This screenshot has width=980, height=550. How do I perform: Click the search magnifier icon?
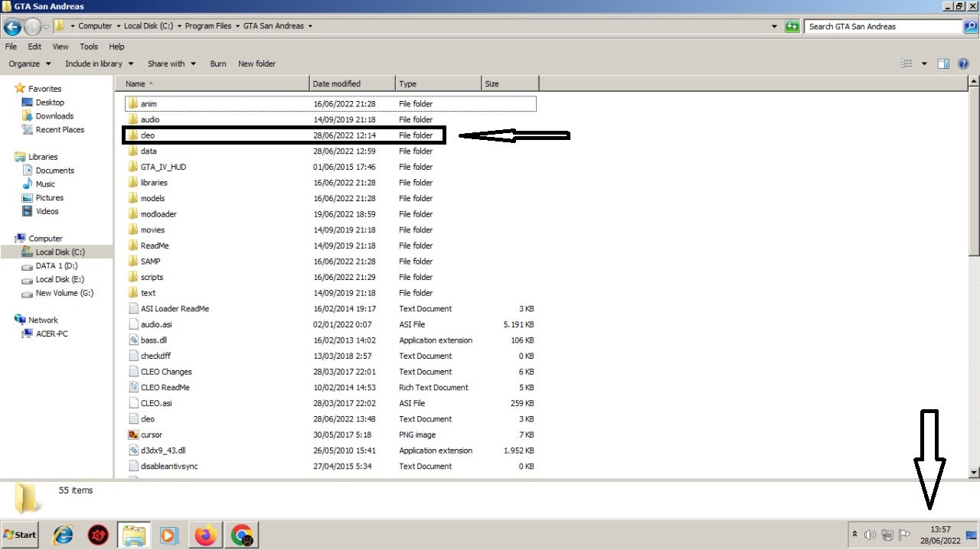(x=970, y=26)
